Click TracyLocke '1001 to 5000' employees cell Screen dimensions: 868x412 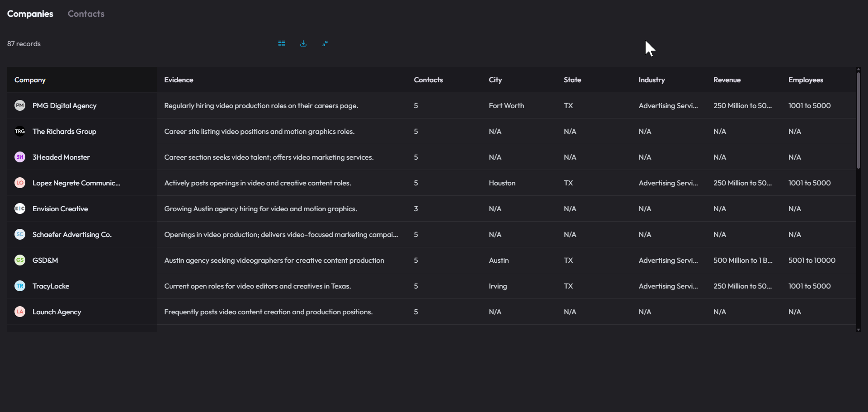pos(809,286)
